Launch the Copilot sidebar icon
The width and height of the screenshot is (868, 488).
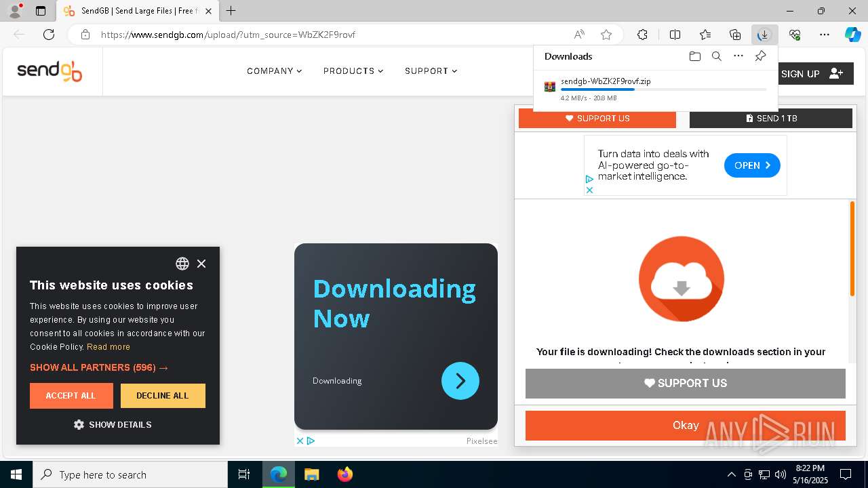(x=852, y=35)
